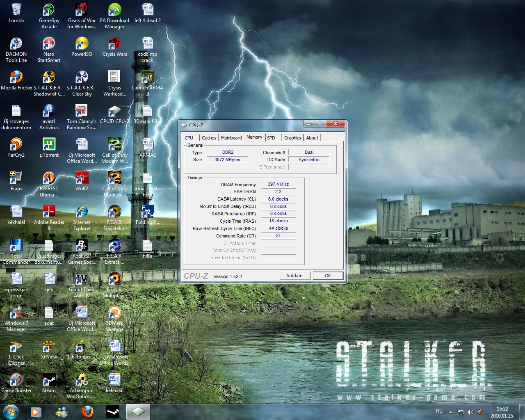The image size is (525, 420).
Task: Select the EA Download Manager icon
Action: pyautogui.click(x=114, y=16)
